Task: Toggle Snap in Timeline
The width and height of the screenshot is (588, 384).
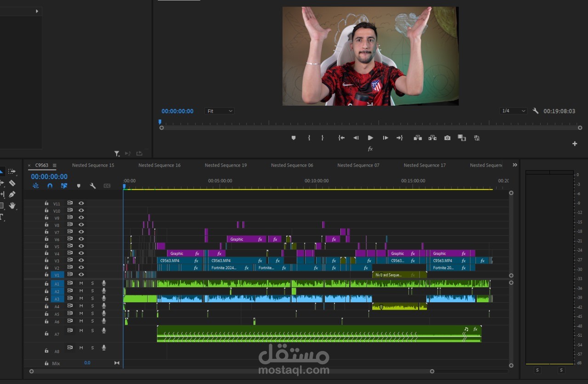Action: click(50, 186)
